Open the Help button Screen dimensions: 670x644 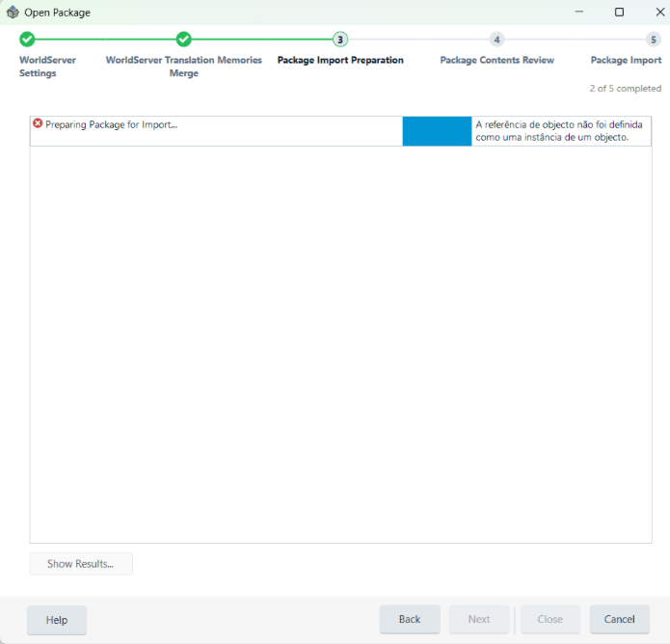[57, 620]
